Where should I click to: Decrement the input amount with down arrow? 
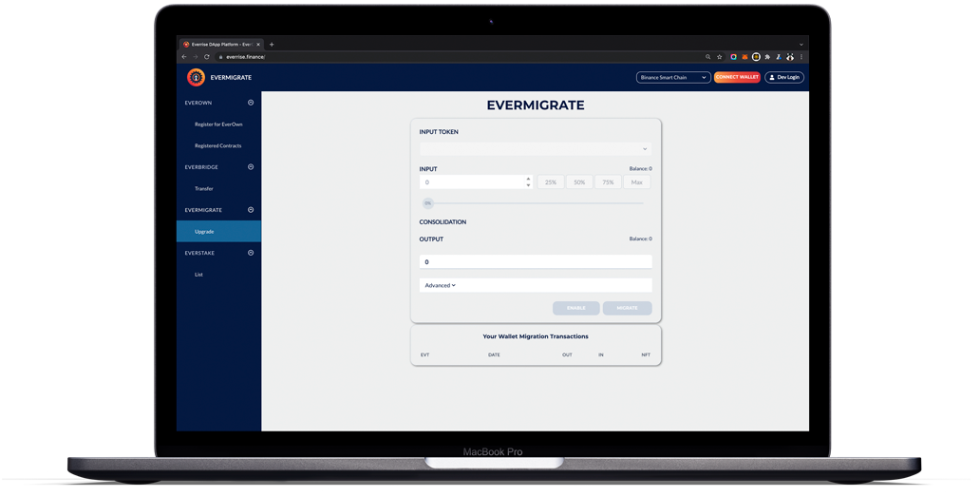coord(529,185)
